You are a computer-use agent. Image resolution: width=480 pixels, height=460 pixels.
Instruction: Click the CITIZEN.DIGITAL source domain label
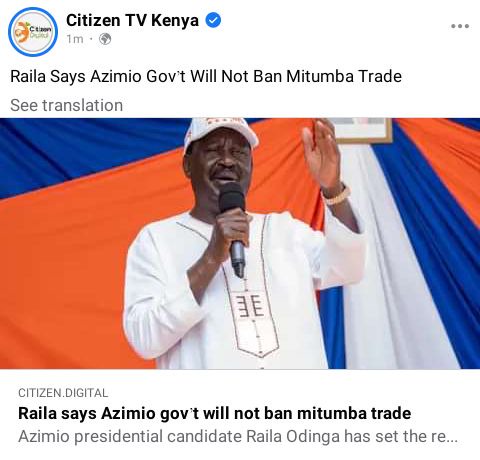click(63, 393)
